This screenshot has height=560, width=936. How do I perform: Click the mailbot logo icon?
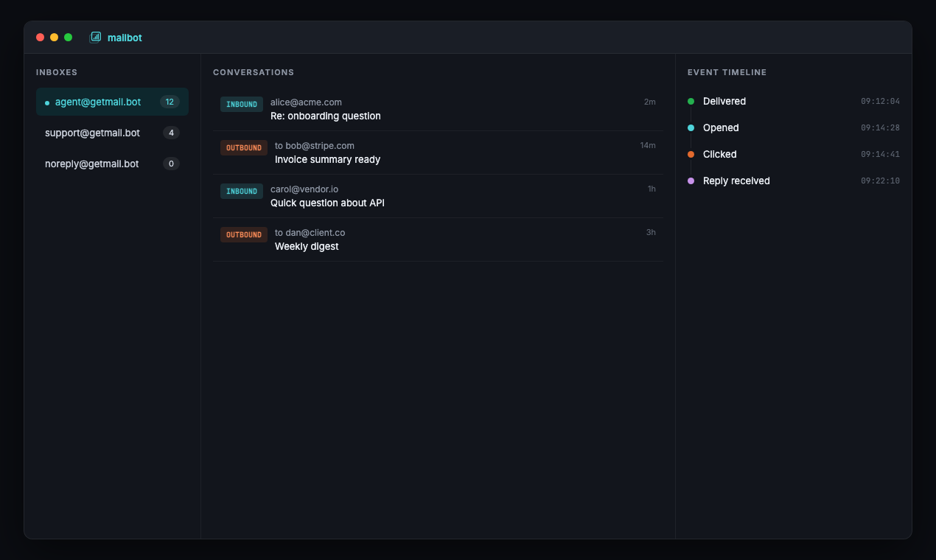[x=95, y=37]
